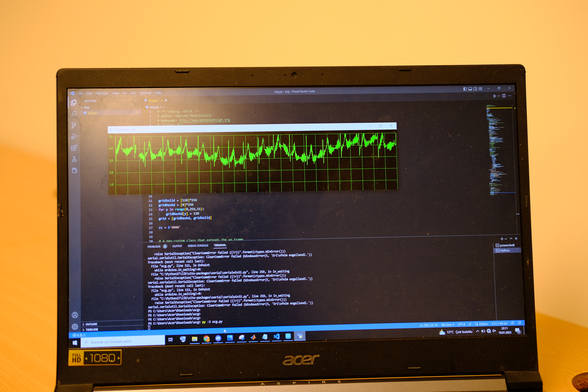This screenshot has width=588, height=392.
Task: Open the run button dropdown arrow
Action: [x=498, y=96]
